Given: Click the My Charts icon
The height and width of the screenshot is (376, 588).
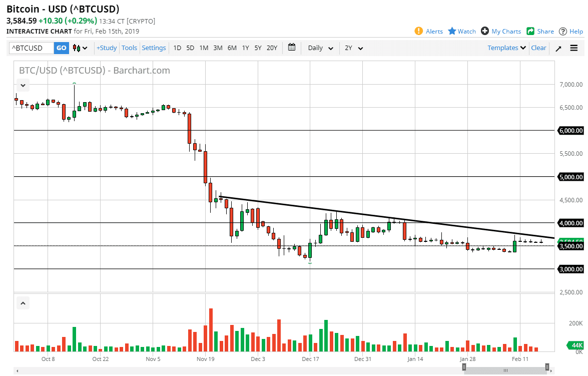Looking at the screenshot, I should [484, 31].
